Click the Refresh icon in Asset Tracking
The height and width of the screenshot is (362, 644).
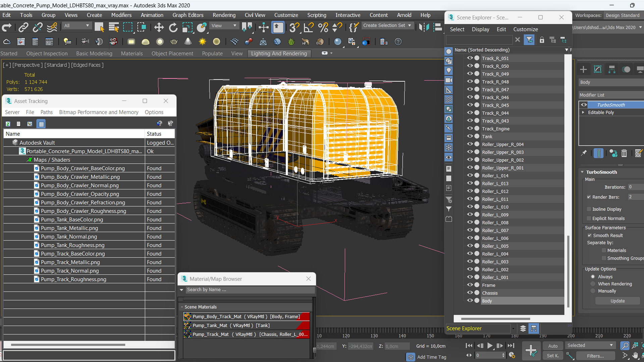(8, 124)
